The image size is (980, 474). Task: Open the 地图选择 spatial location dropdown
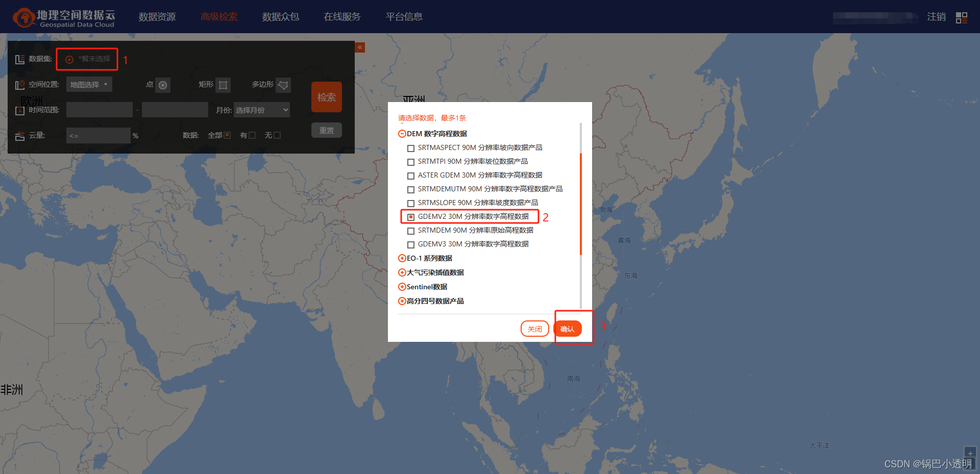point(89,84)
